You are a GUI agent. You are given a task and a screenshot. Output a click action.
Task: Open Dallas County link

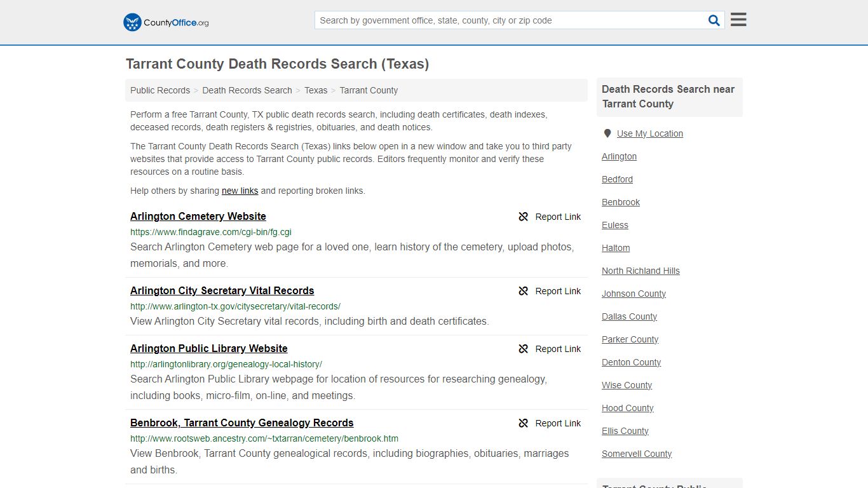click(x=629, y=316)
